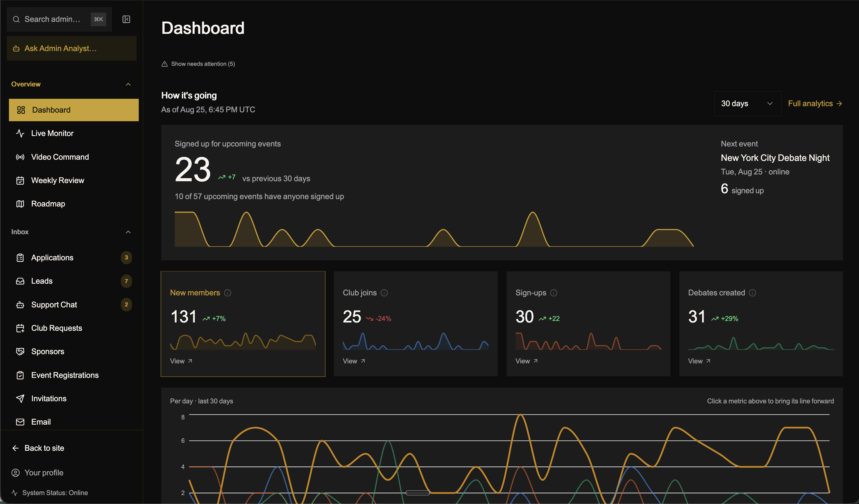Click the info icon beside Debates created
This screenshot has width=859, height=504.
click(753, 293)
